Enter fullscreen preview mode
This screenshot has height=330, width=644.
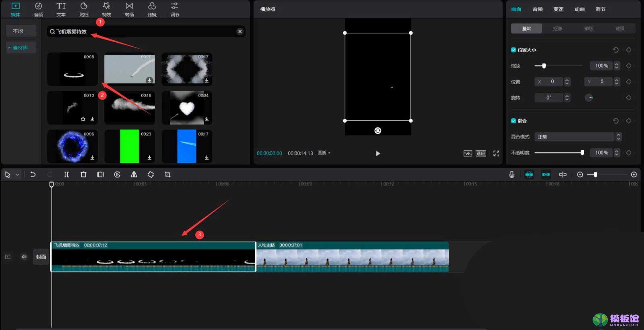tap(496, 153)
